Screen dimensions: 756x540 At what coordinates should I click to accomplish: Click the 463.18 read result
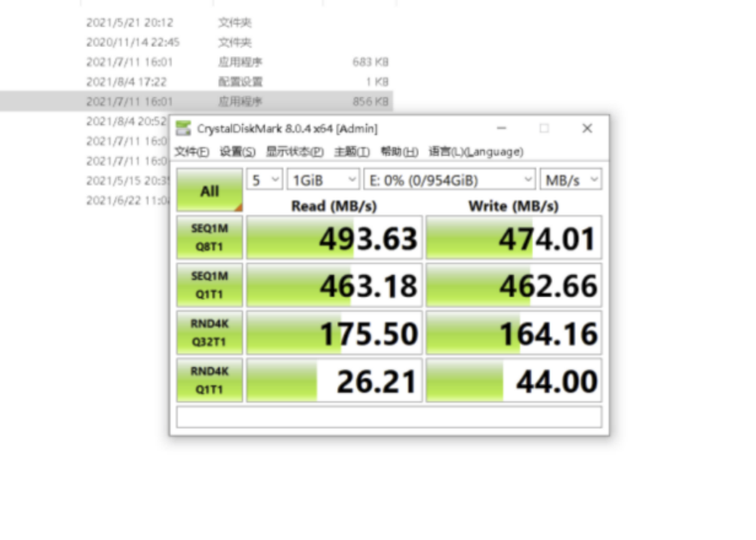pyautogui.click(x=334, y=286)
